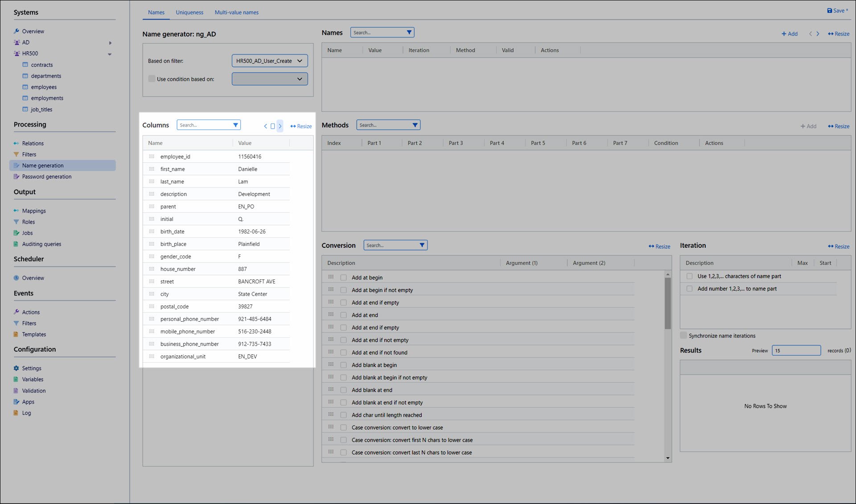Click the Save icon at top right
This screenshot has height=504, width=856.
click(829, 11)
